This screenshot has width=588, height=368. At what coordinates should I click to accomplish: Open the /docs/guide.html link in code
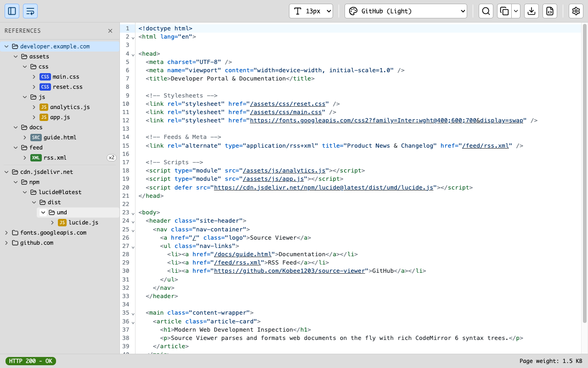[x=243, y=254]
